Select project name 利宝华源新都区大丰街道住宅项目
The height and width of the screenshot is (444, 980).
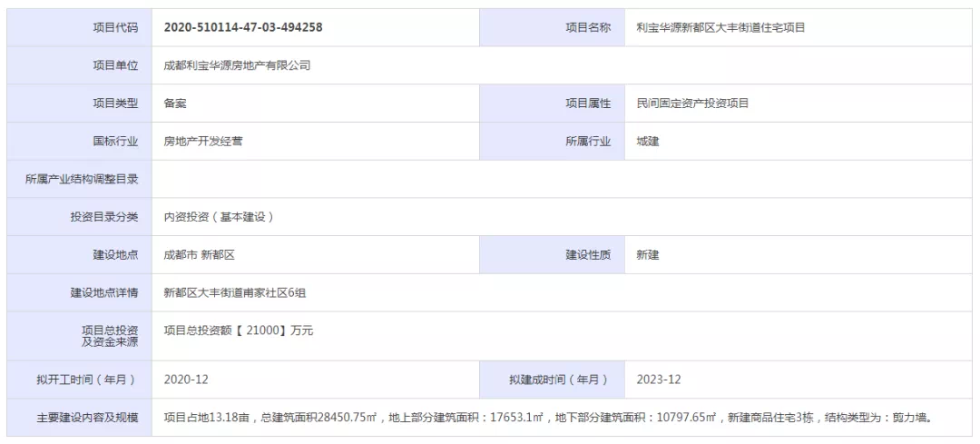tap(720, 27)
